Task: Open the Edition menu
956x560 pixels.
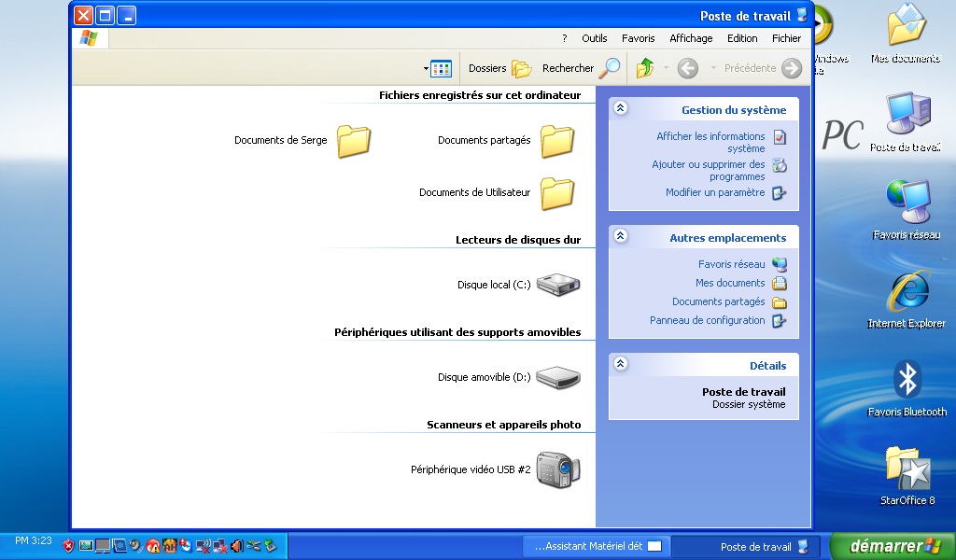Action: click(742, 38)
